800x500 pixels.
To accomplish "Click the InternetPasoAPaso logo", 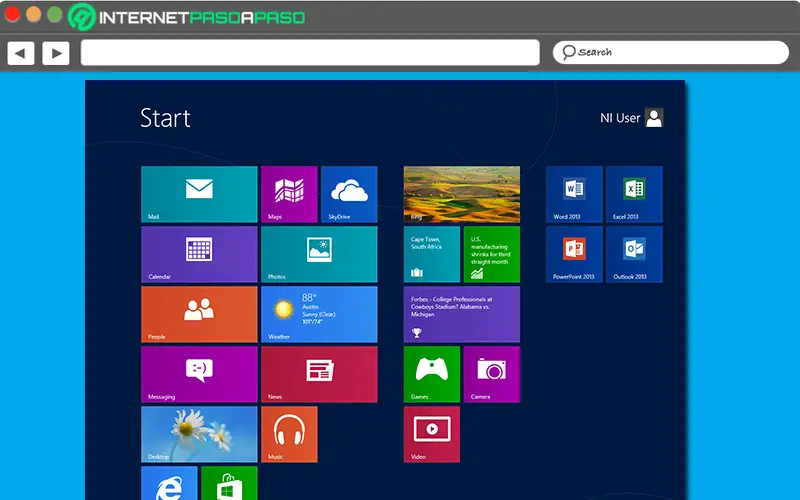I will (186, 17).
